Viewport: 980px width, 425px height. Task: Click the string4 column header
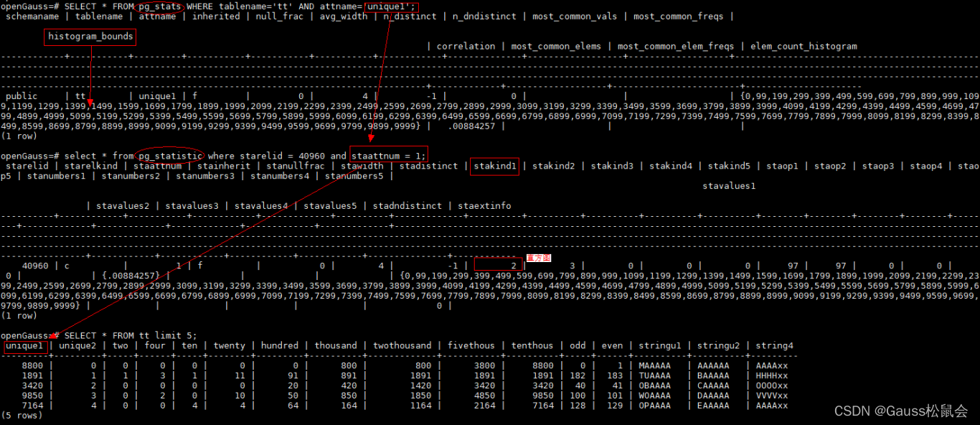(774, 346)
